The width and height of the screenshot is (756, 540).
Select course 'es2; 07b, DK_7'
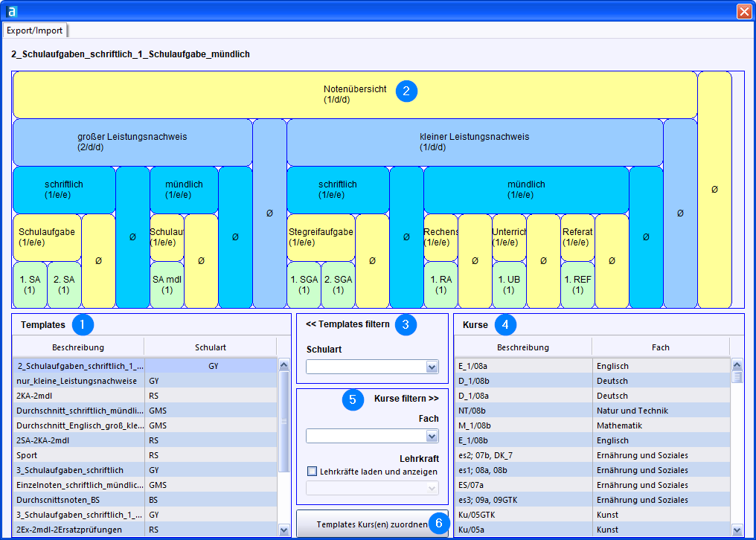coord(592,455)
